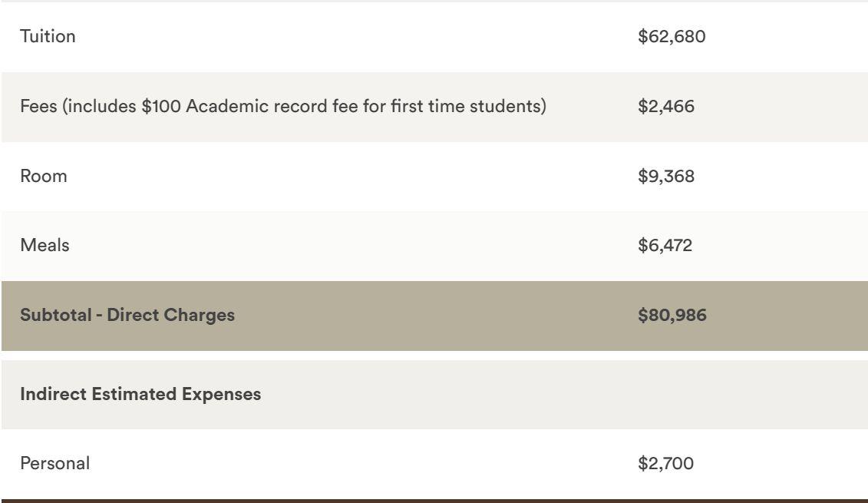The width and height of the screenshot is (868, 503).
Task: Click the Fees academic record fee label
Action: tap(283, 107)
